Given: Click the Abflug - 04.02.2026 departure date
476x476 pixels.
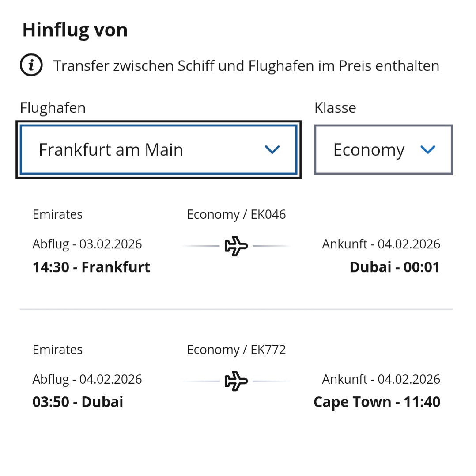Looking at the screenshot, I should point(87,379).
